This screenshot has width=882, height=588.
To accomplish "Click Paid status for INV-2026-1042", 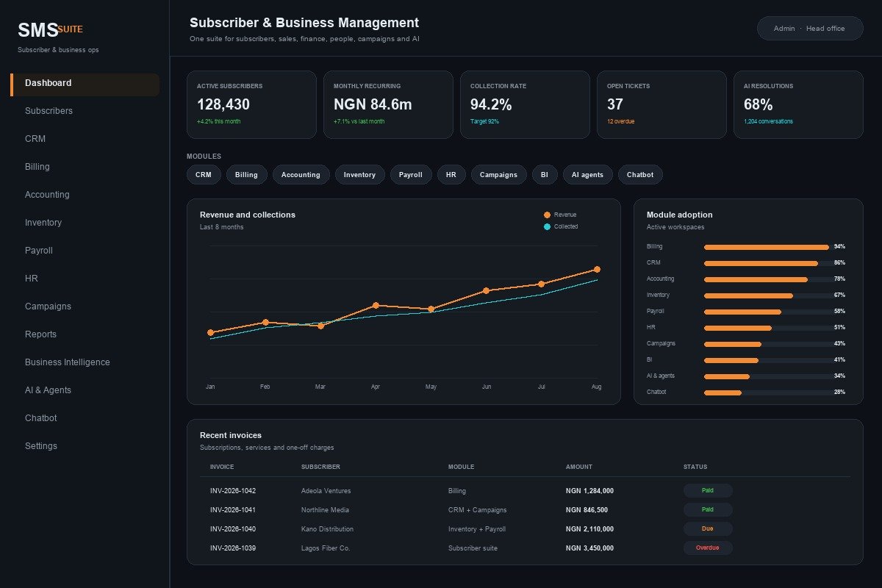I will pos(708,490).
